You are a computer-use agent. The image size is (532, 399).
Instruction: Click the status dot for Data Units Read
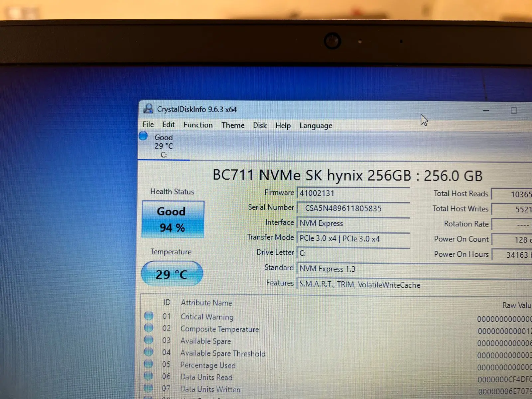(x=149, y=375)
